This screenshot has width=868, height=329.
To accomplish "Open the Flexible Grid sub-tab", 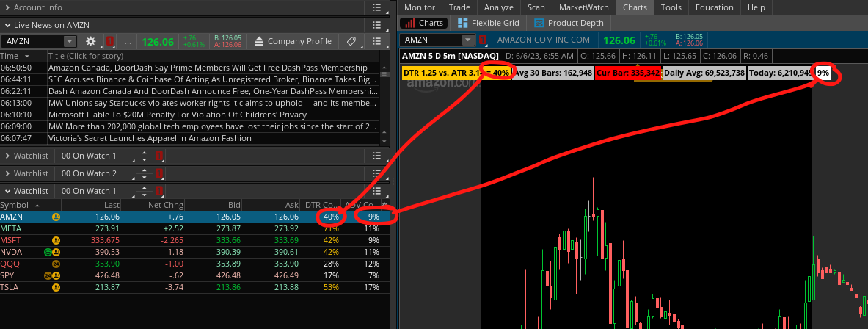I will [488, 23].
